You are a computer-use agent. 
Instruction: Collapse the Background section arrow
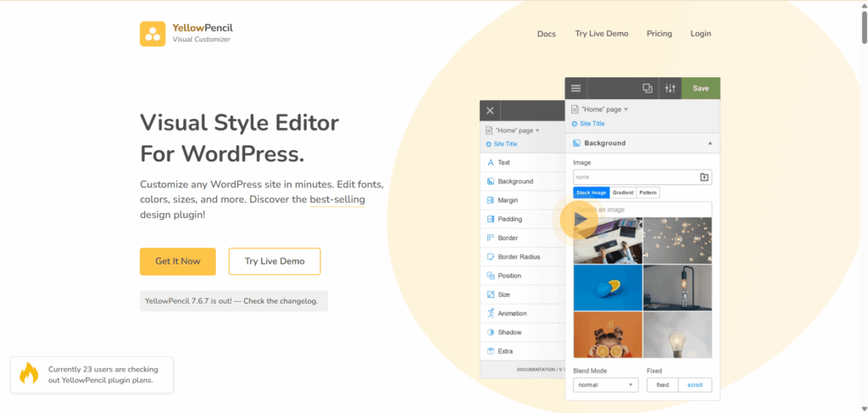710,143
